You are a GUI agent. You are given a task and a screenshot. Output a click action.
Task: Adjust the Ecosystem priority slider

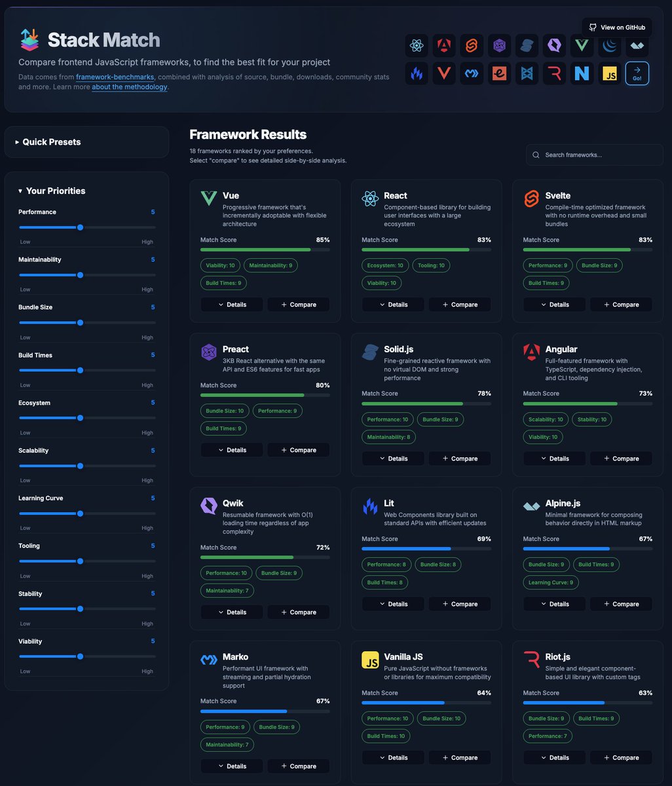(87, 418)
